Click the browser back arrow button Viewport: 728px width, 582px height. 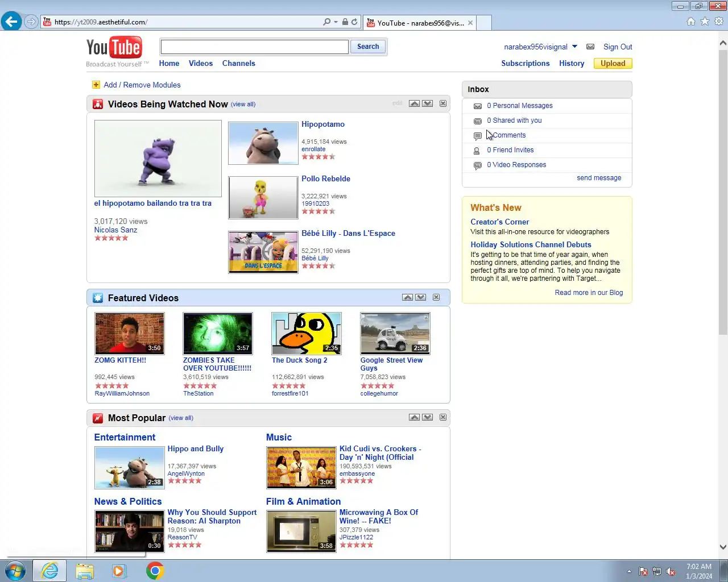(x=11, y=22)
